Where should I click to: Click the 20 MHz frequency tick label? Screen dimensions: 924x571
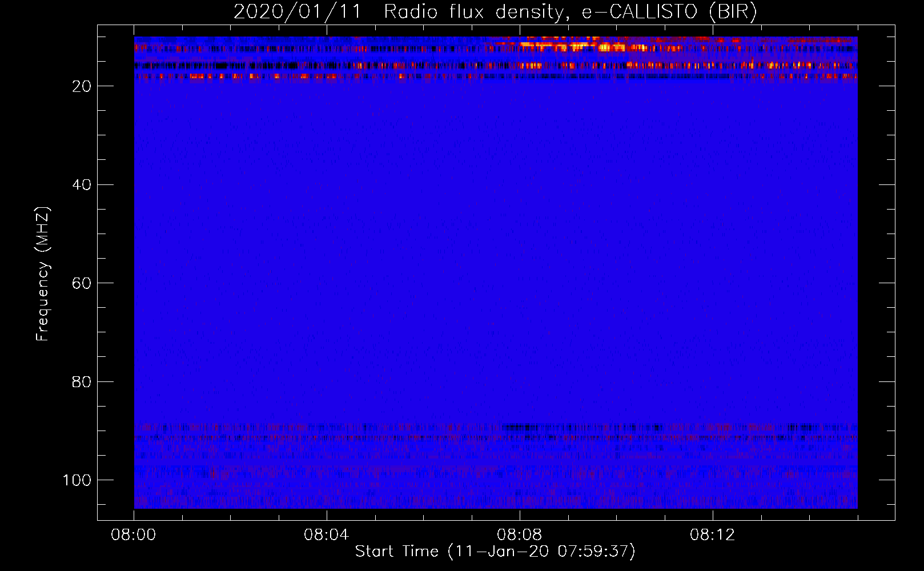coord(82,86)
